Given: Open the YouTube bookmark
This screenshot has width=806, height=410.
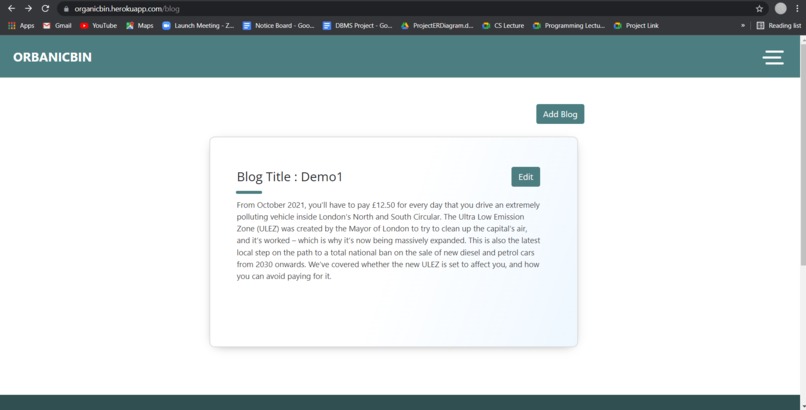Looking at the screenshot, I should [x=98, y=26].
